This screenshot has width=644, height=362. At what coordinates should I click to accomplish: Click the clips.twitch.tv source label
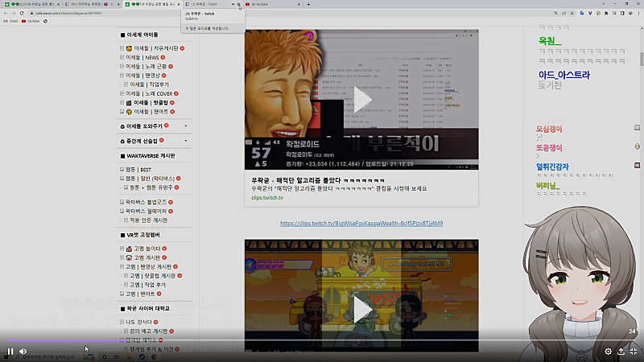click(267, 197)
